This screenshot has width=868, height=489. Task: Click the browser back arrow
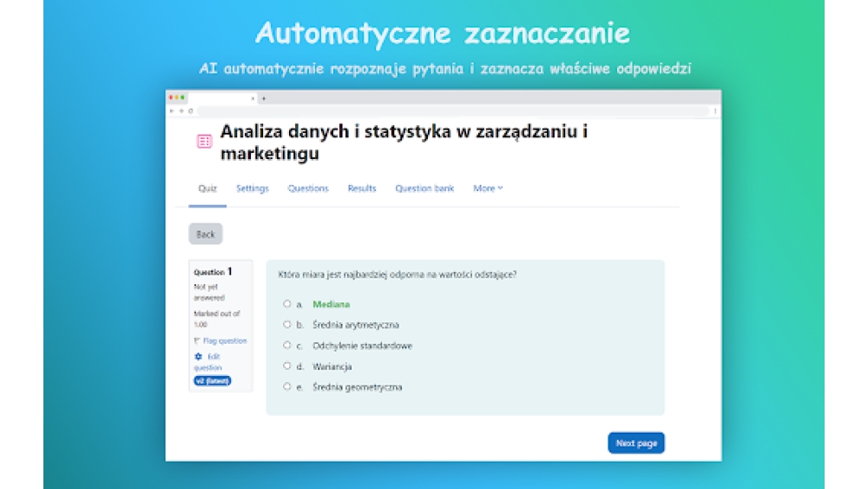[172, 111]
